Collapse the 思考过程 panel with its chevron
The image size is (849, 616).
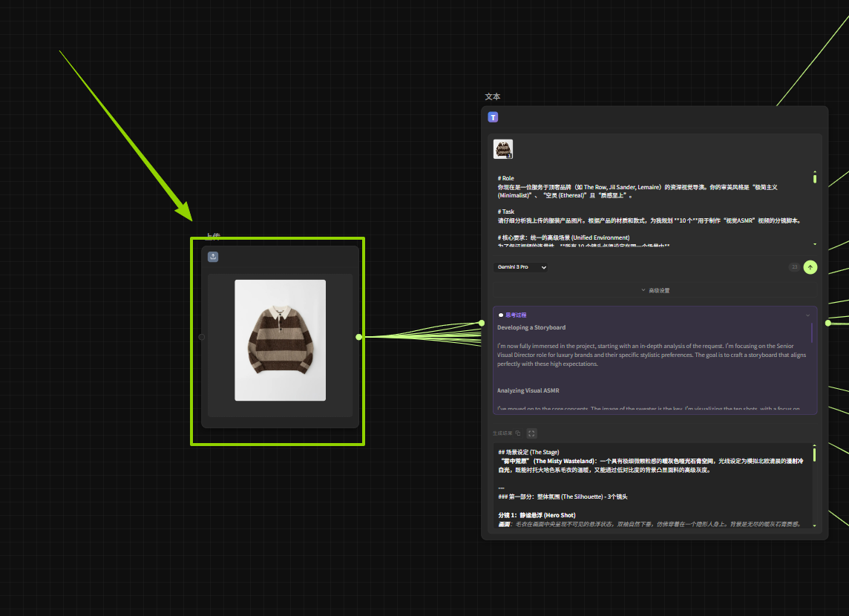tap(808, 315)
